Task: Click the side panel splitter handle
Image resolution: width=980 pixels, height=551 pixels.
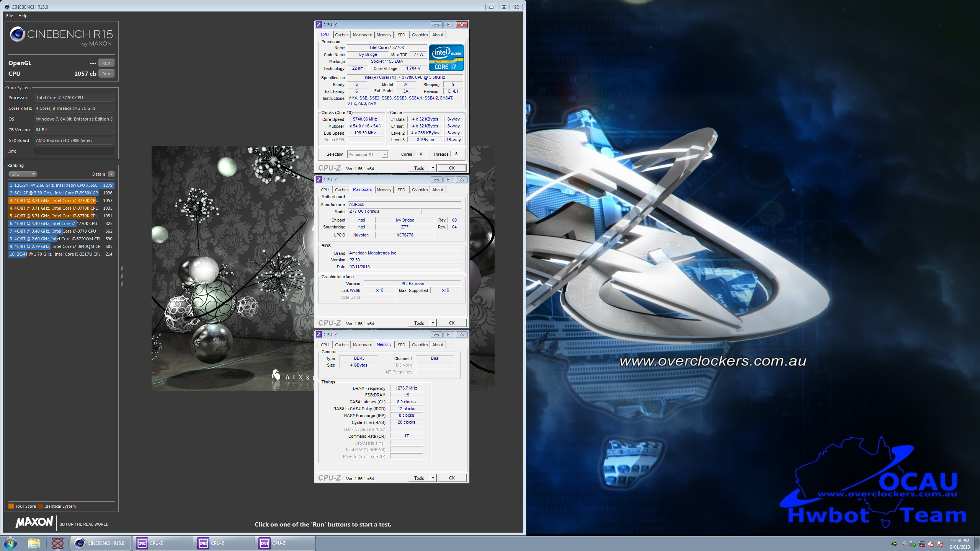Action: (122, 275)
